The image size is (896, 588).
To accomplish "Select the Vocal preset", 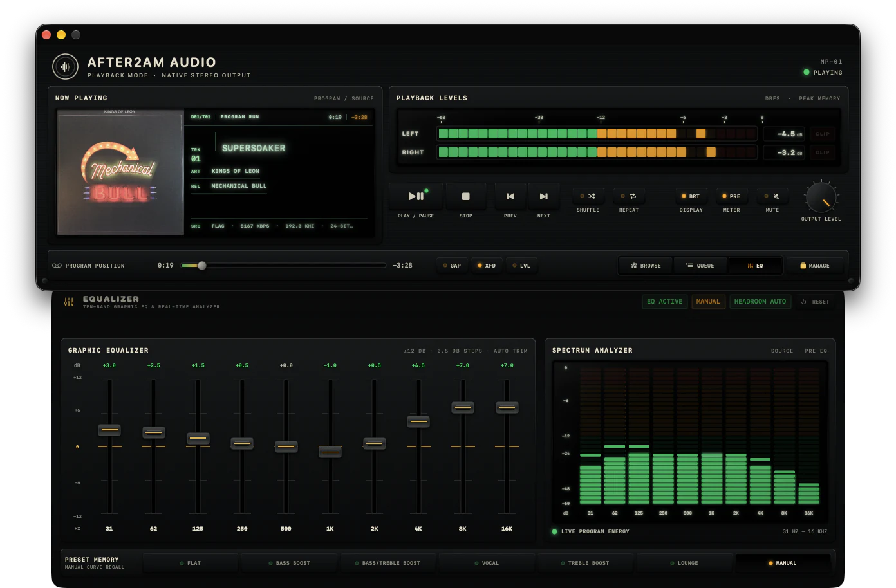I will pyautogui.click(x=487, y=563).
